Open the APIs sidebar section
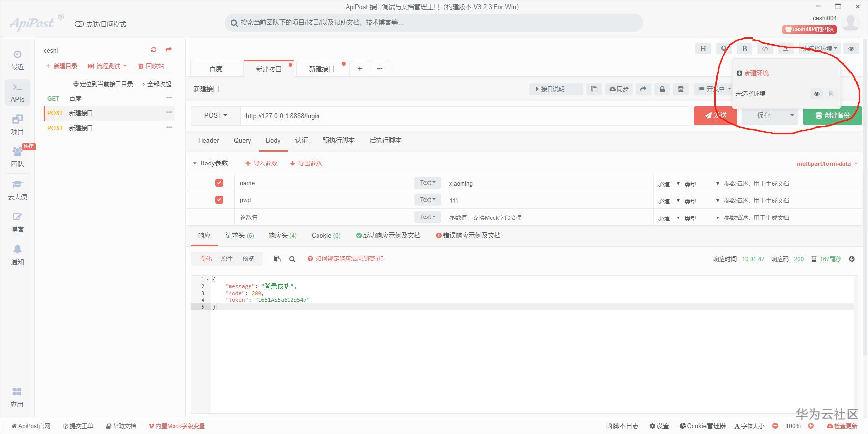This screenshot has width=868, height=434. (x=17, y=92)
